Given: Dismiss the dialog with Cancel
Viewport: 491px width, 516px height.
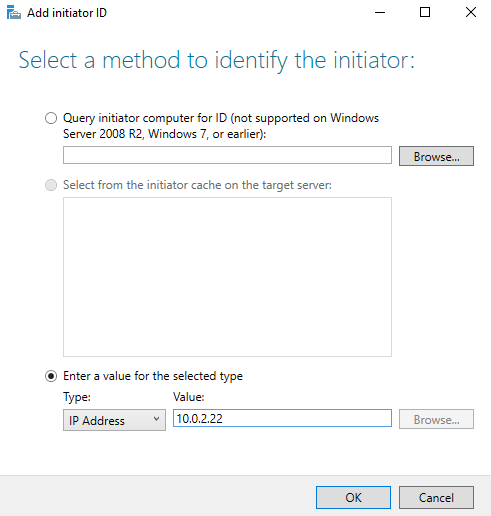Looking at the screenshot, I should 436,498.
